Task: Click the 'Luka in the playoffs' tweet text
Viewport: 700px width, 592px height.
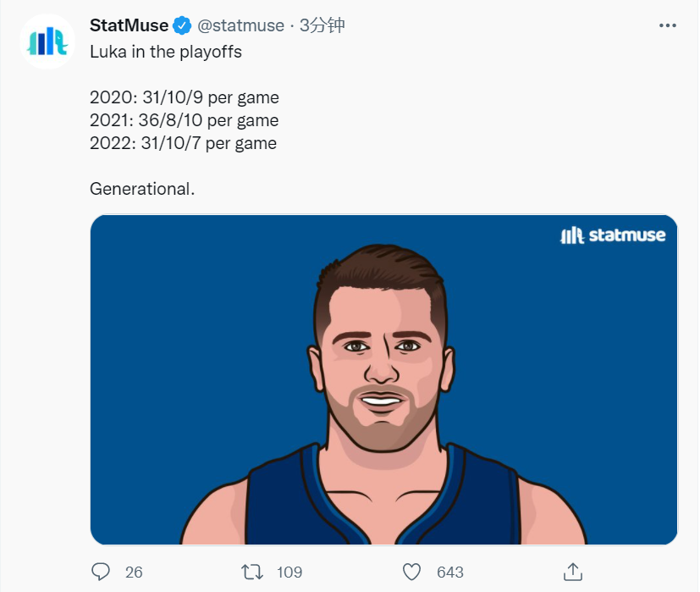Action: point(166,53)
